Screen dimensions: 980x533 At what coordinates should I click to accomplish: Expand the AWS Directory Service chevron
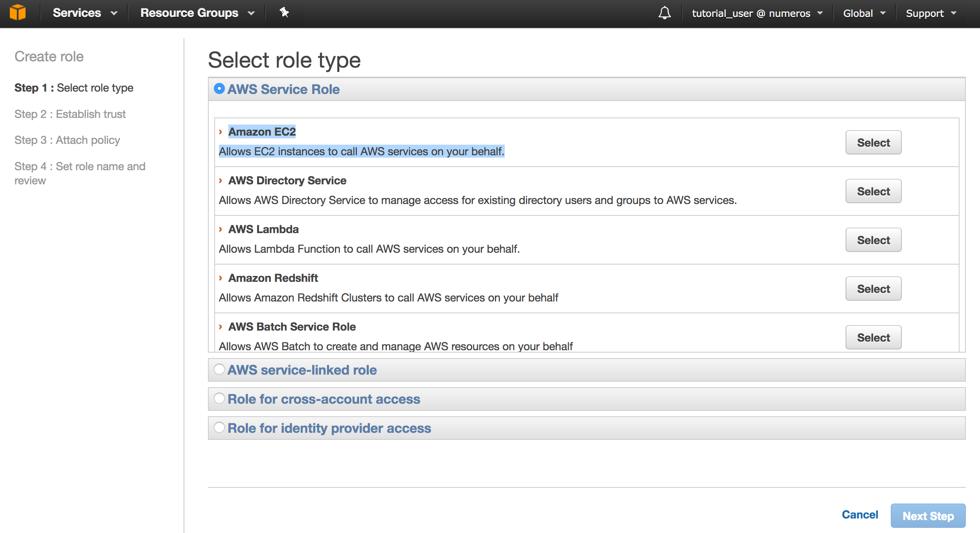coord(221,180)
